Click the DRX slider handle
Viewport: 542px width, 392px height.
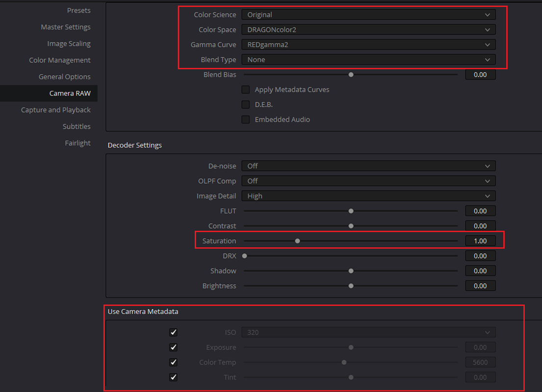(244, 256)
